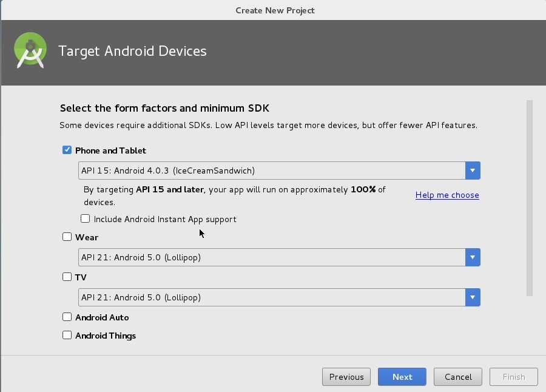
Task: Expand the TV minimum SDK dropdown arrow
Action: tap(473, 297)
